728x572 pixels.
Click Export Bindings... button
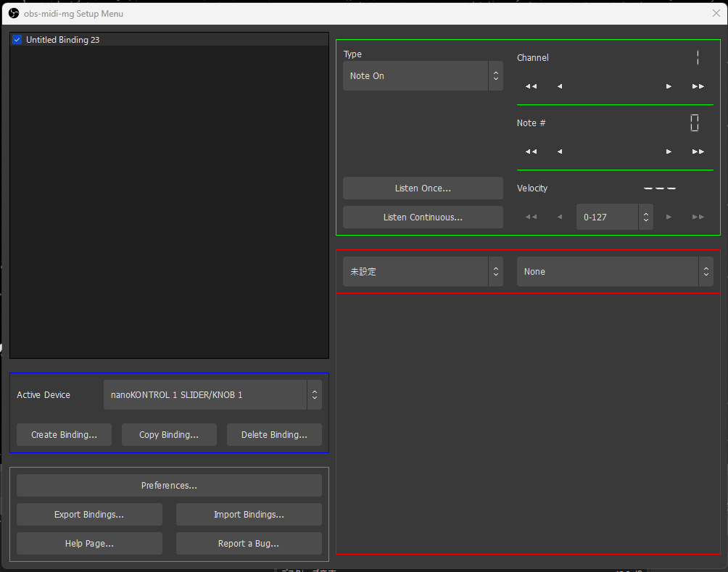[89, 515]
